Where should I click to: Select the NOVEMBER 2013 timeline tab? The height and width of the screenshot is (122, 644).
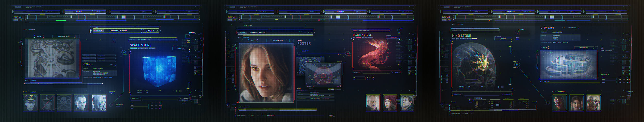392,12
